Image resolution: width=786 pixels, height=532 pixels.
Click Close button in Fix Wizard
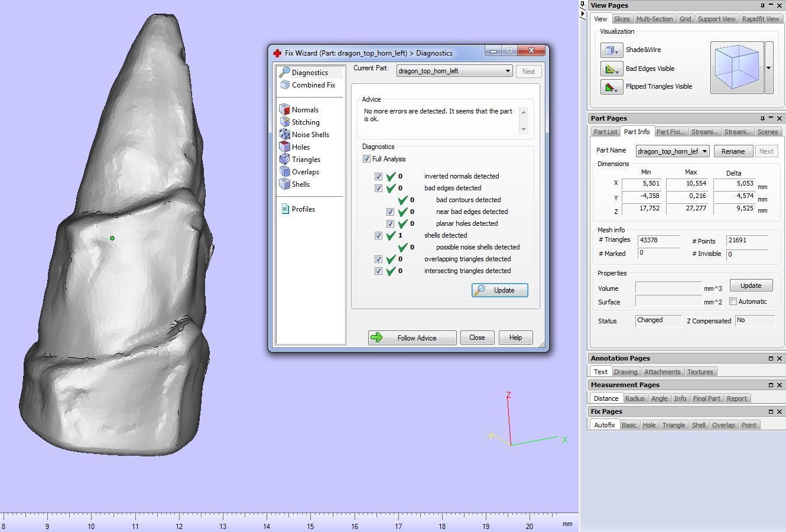coord(477,338)
